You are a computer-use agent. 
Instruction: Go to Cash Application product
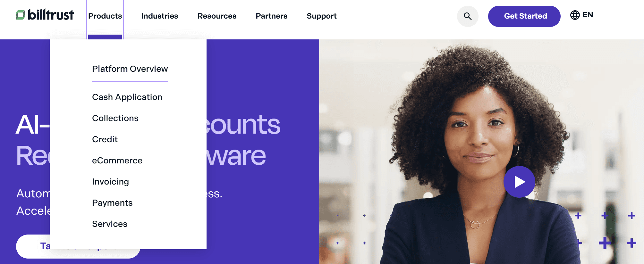click(127, 97)
